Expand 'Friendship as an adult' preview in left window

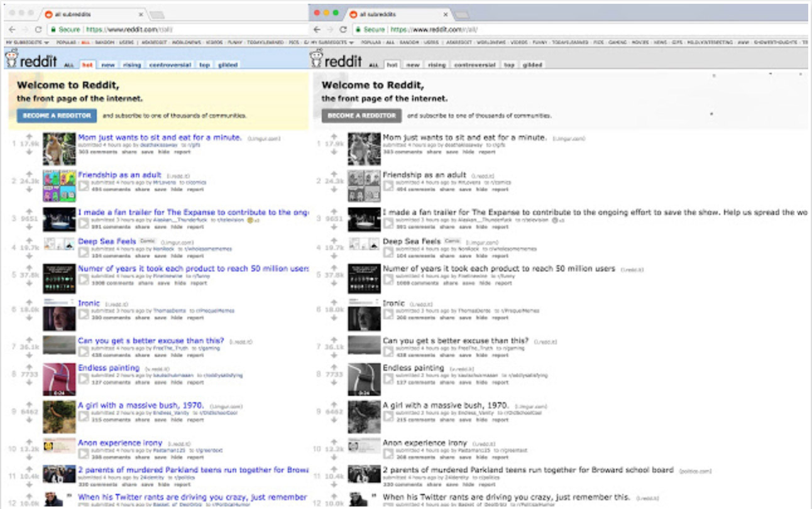[x=84, y=185]
